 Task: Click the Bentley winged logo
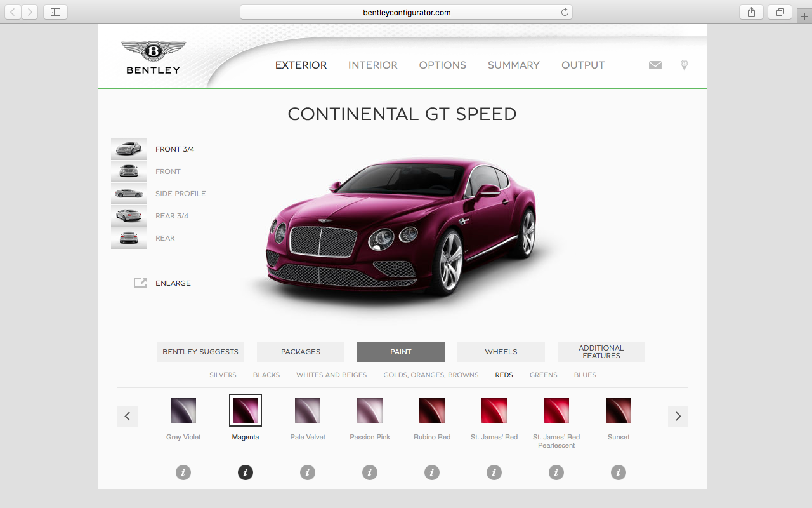[153, 57]
